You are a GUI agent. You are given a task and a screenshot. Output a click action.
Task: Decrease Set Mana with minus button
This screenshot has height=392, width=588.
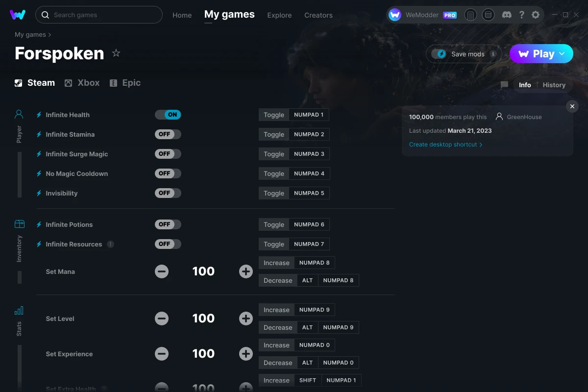(162, 271)
